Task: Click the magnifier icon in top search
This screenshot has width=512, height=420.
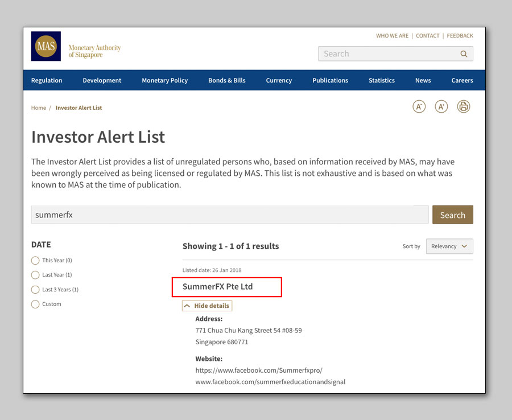Action: point(464,54)
